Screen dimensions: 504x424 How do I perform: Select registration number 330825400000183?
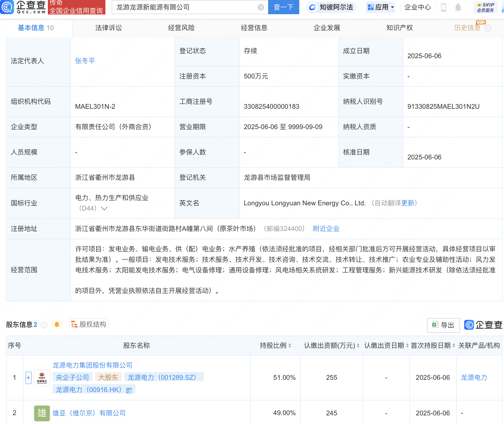pos(271,107)
